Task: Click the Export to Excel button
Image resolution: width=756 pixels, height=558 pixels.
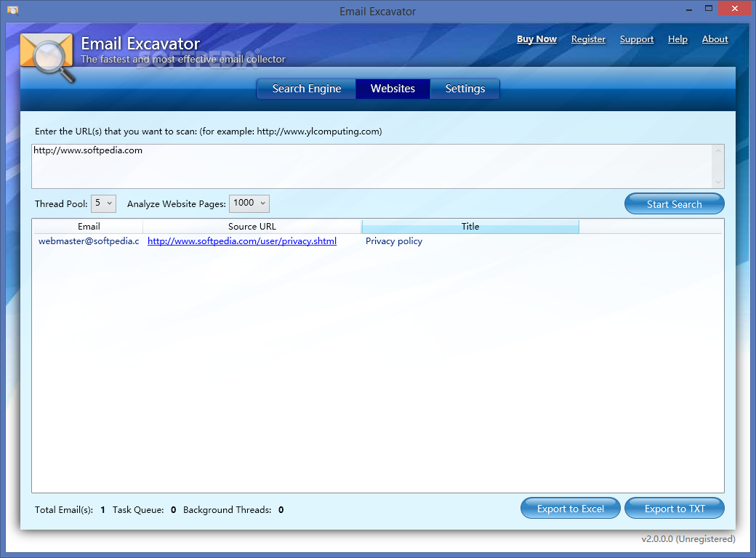Action: [571, 509]
